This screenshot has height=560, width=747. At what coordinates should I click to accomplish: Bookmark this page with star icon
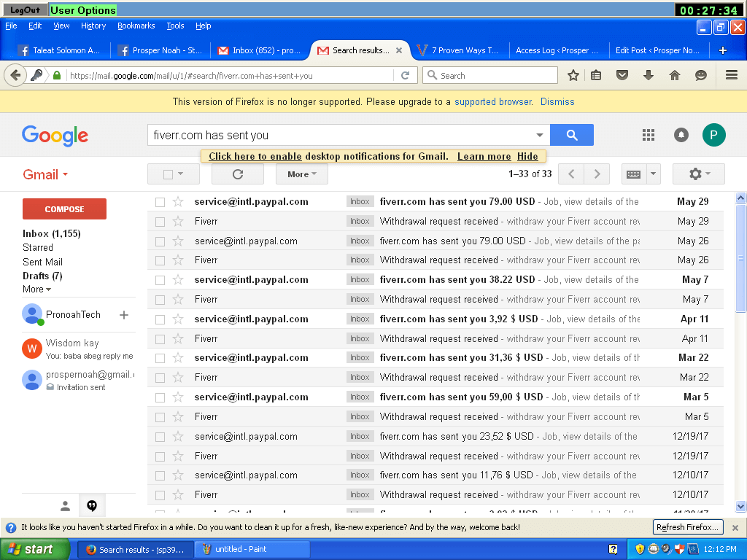point(573,75)
